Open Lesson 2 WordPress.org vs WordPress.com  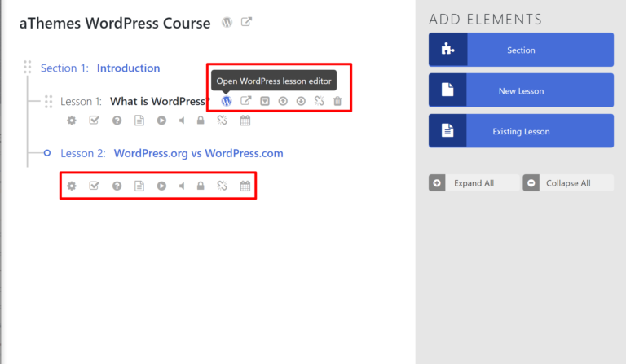tap(198, 153)
